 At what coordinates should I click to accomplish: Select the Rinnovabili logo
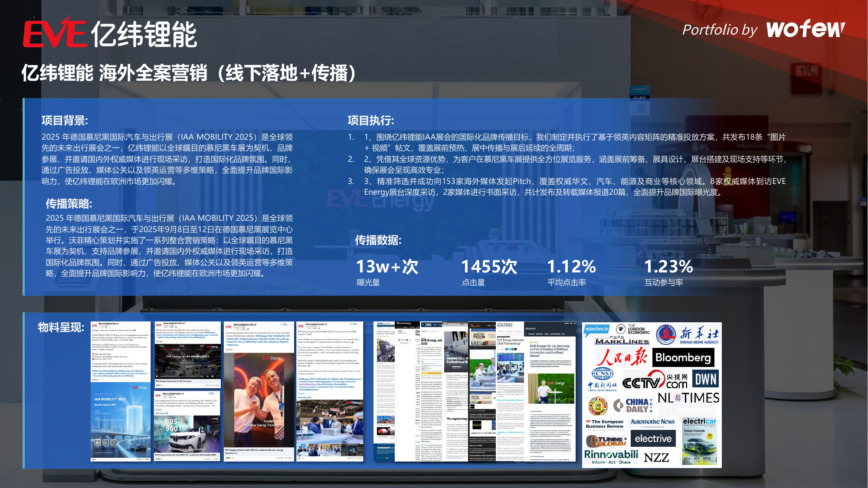[x=611, y=457]
